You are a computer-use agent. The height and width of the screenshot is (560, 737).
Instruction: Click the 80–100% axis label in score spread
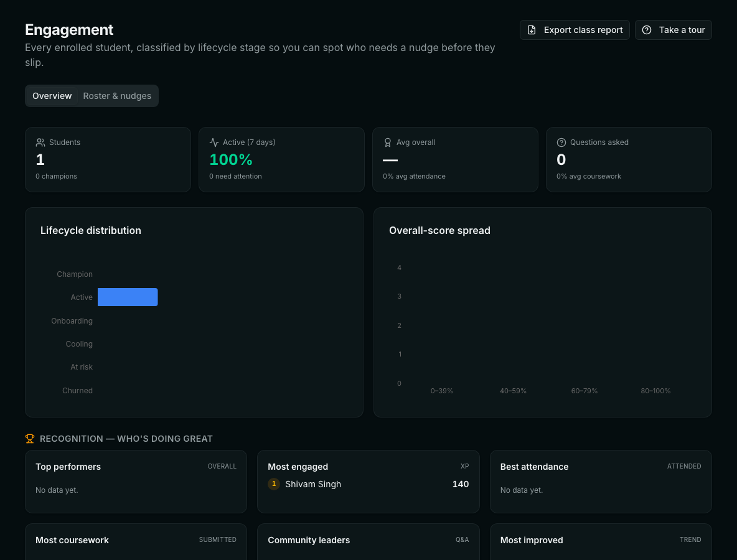[655, 391]
